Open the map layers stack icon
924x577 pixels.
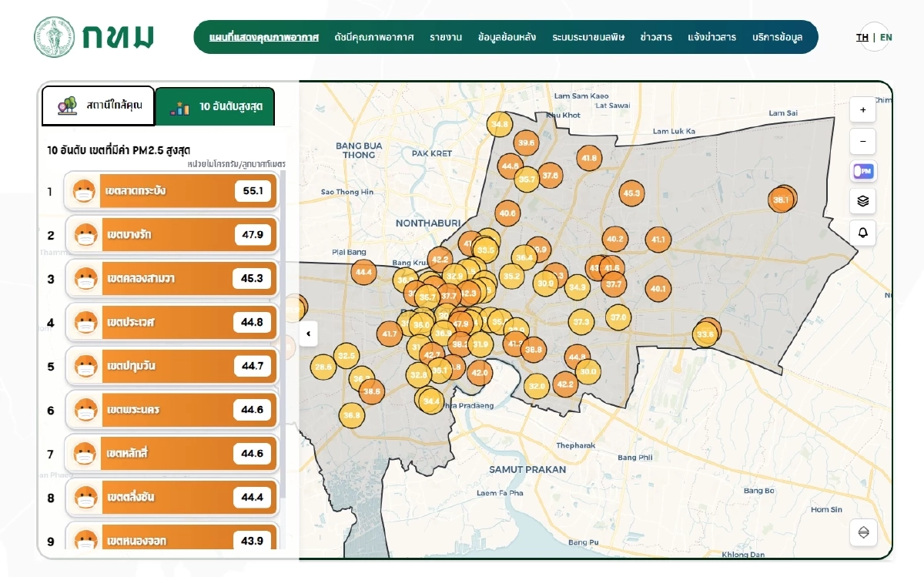[x=862, y=201]
